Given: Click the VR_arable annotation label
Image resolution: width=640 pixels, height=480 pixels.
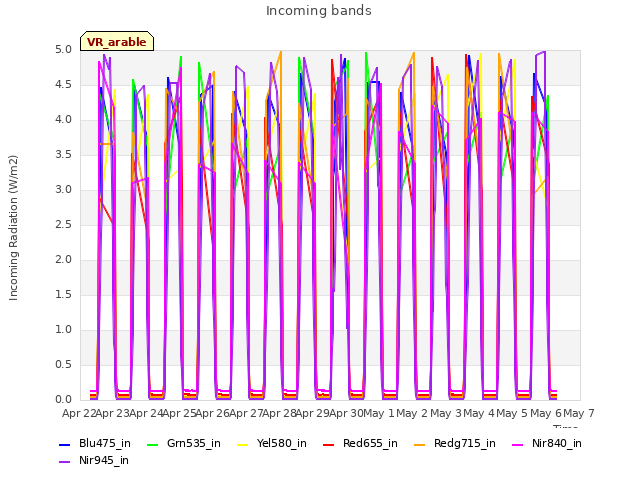Looking at the screenshot, I should [x=117, y=42].
